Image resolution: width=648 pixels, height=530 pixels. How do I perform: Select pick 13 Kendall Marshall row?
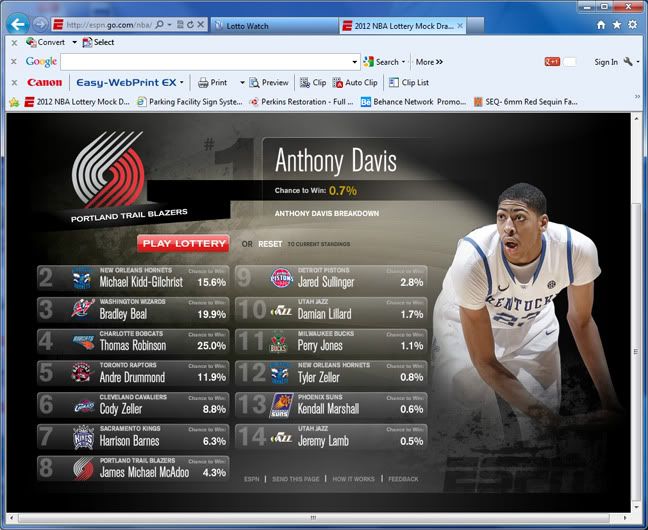point(331,405)
